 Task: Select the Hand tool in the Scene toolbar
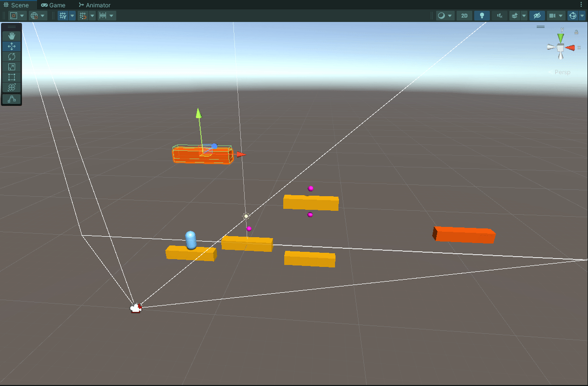[11, 36]
